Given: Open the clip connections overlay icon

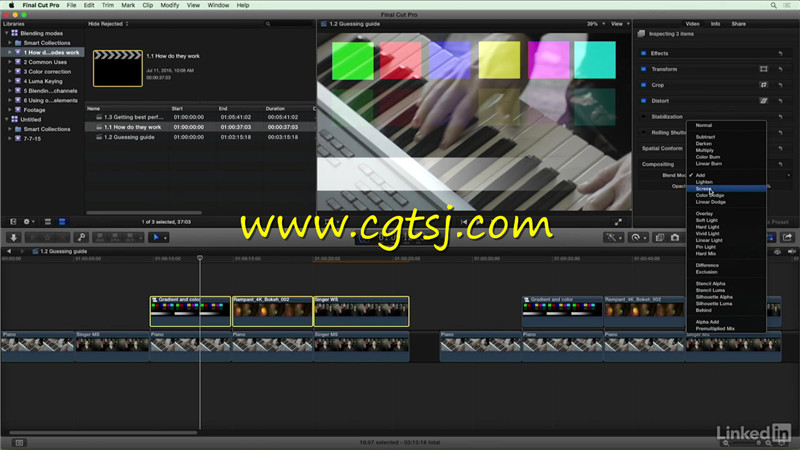Looking at the screenshot, I should [660, 237].
